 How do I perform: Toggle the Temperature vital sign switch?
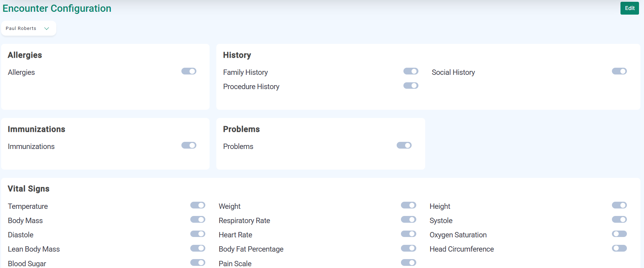click(197, 205)
